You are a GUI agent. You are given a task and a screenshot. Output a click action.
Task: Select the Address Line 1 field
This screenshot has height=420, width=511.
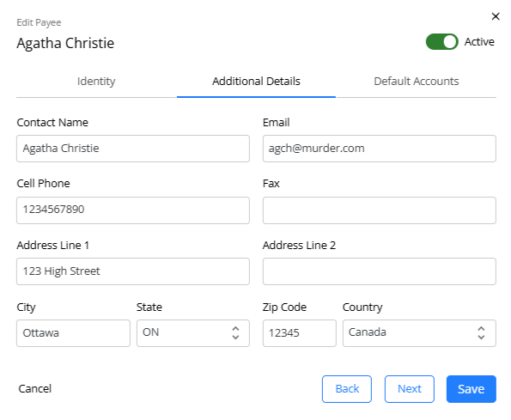point(133,271)
